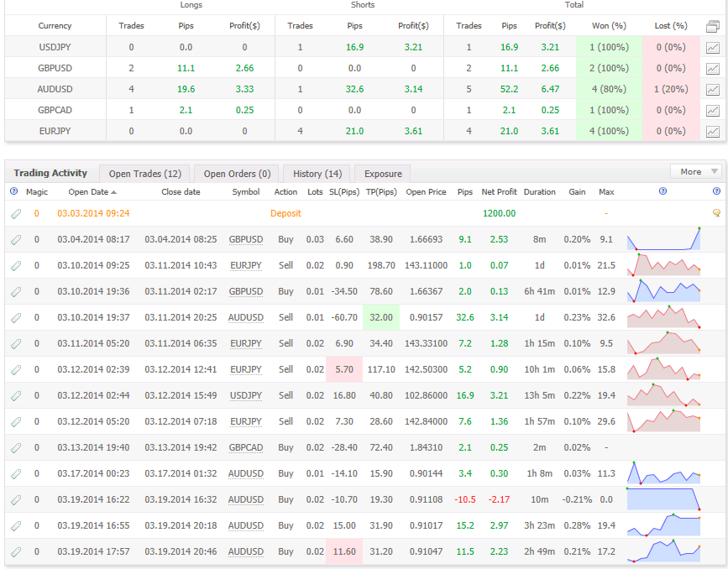Open the chart icon in the USDJPY row
This screenshot has width=728, height=569.
713,47
